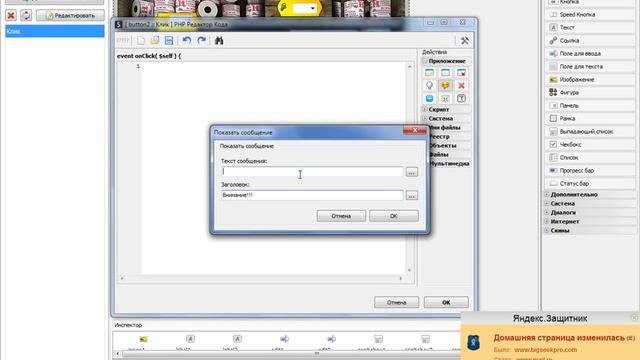Click the red X action icon

(x=461, y=85)
